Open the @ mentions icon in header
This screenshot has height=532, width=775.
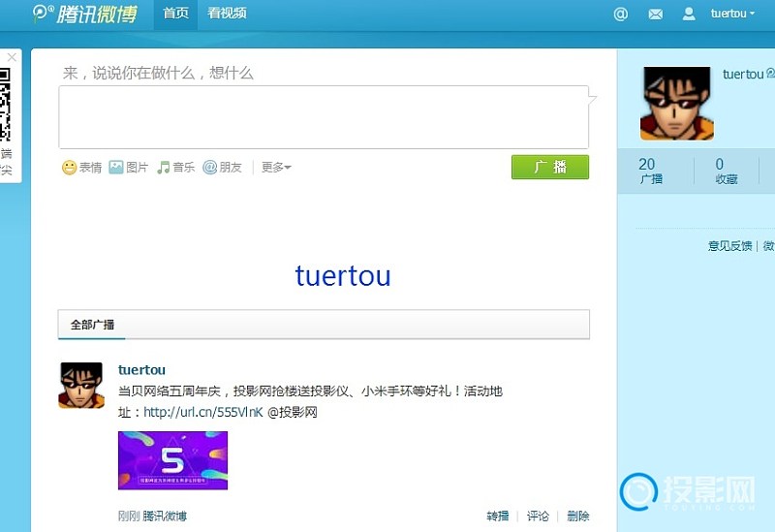[621, 14]
